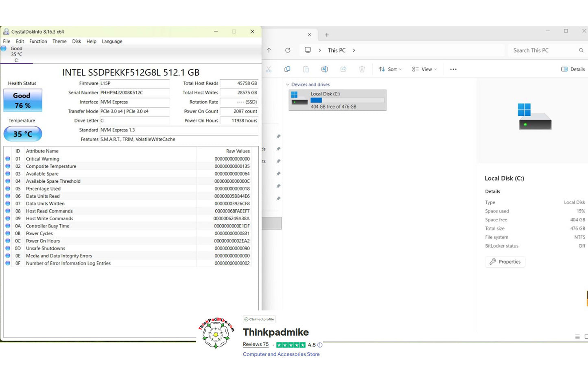This screenshot has height=369, width=588.
Task: Click the See more three-dots icon
Action: (453, 69)
